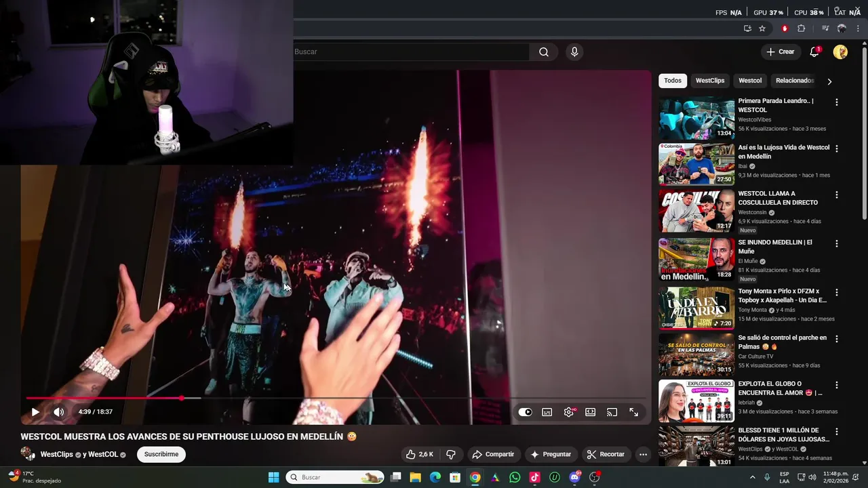Screen dimensions: 868x488
Task: Click the red progress scrubber handle
Action: click(182, 398)
